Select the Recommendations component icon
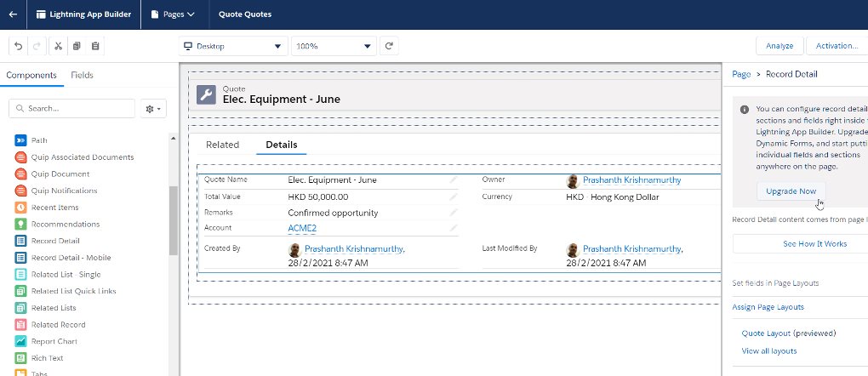Viewport: 868px width, 376px height. tap(20, 225)
